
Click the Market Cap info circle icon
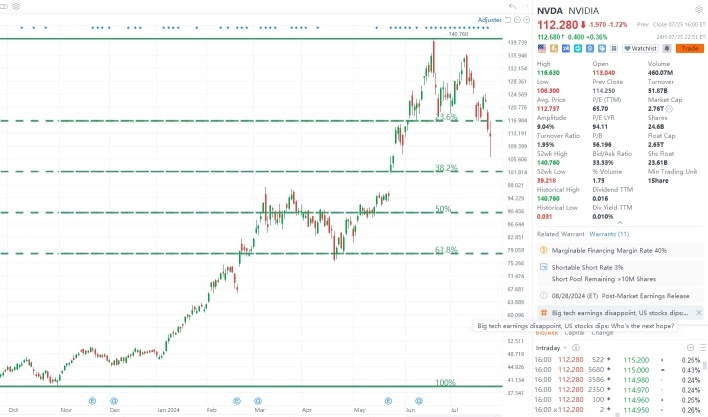[669, 109]
